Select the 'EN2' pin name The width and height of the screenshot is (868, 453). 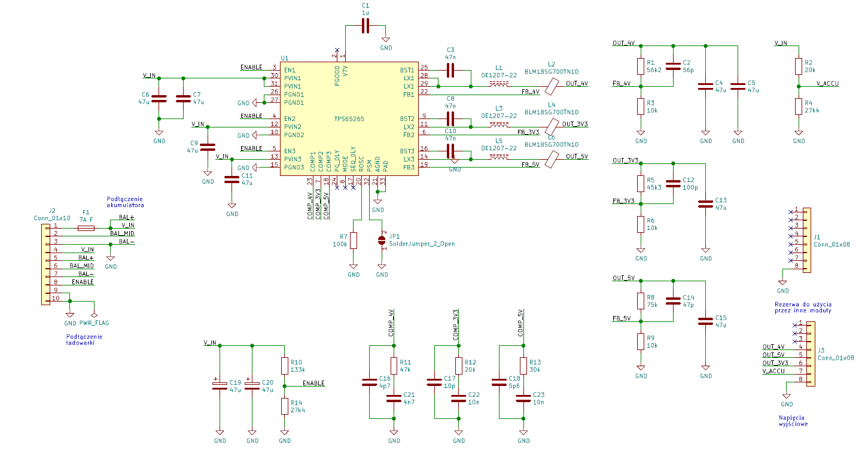[290, 118]
